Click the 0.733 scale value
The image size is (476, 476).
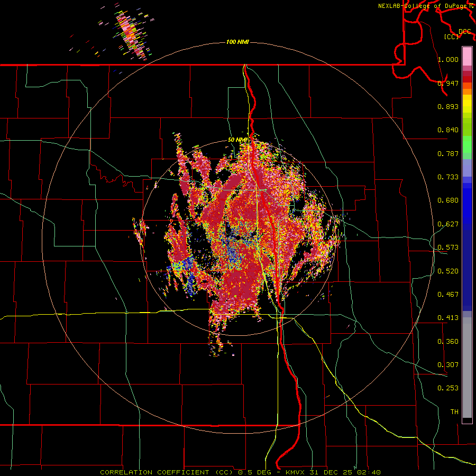click(x=448, y=177)
